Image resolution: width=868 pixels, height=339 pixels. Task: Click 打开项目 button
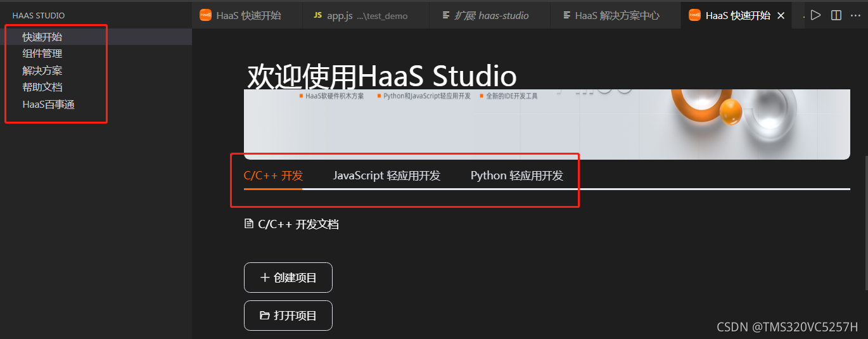point(288,316)
